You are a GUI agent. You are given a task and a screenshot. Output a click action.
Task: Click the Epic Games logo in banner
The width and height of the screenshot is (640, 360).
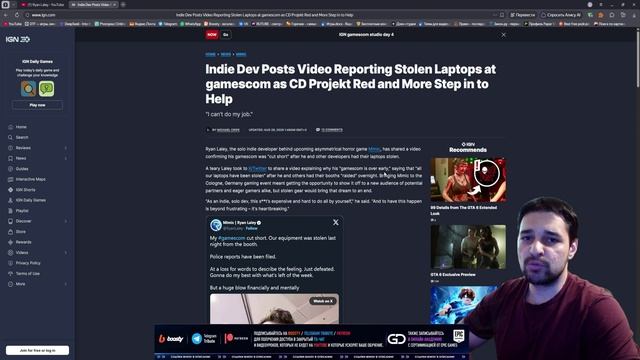459,336
